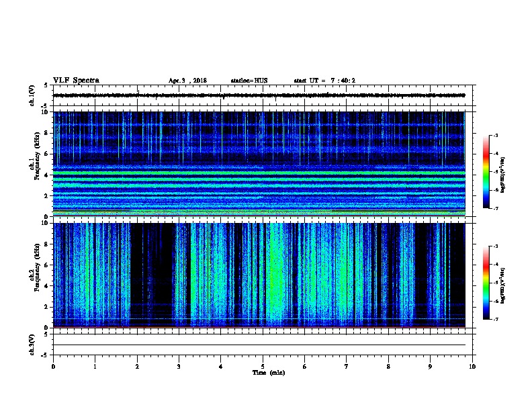The height and width of the screenshot is (411, 532).
Task: Click time axis tick label "6" below ch.3 plot
Action: coord(305,366)
